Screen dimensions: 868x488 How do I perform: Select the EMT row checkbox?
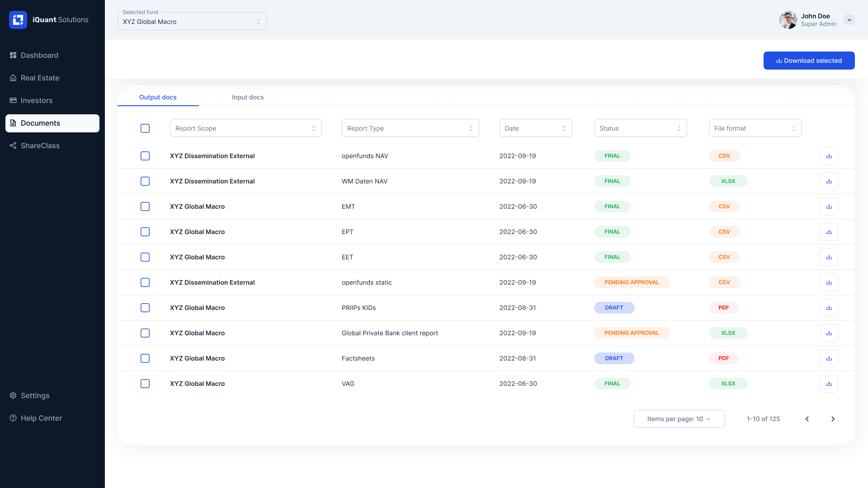tap(145, 206)
